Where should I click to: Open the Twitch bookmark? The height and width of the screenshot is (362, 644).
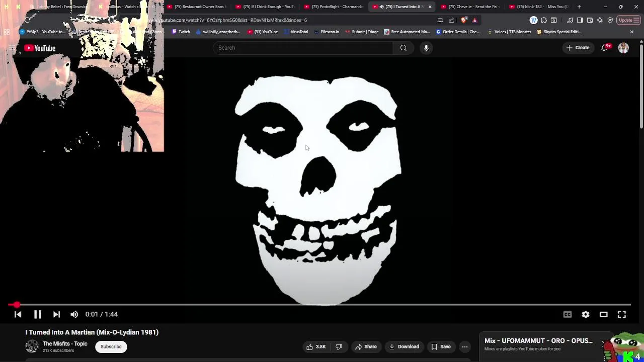(x=181, y=32)
